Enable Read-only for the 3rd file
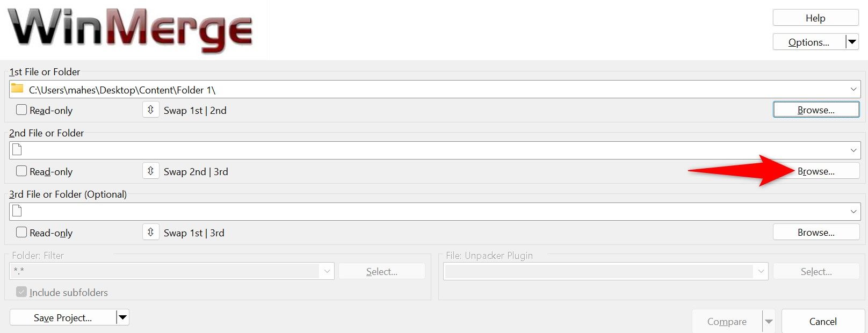The image size is (868, 333). pos(21,233)
